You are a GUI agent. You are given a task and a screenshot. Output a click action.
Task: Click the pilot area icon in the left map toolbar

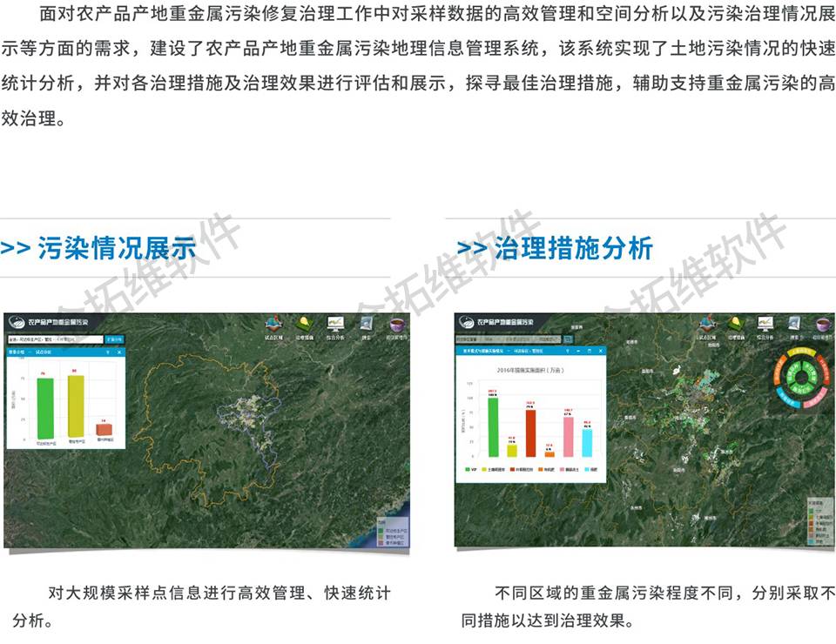pyautogui.click(x=273, y=324)
